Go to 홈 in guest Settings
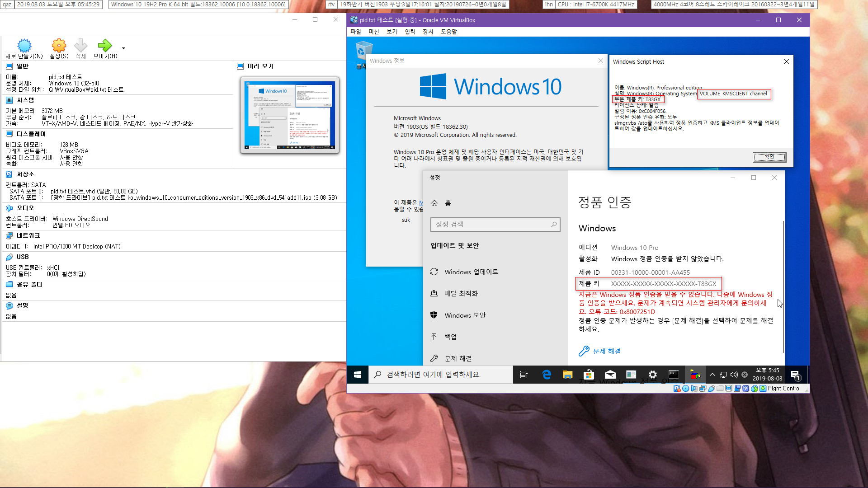Viewport: 868px width, 488px height. click(x=441, y=203)
